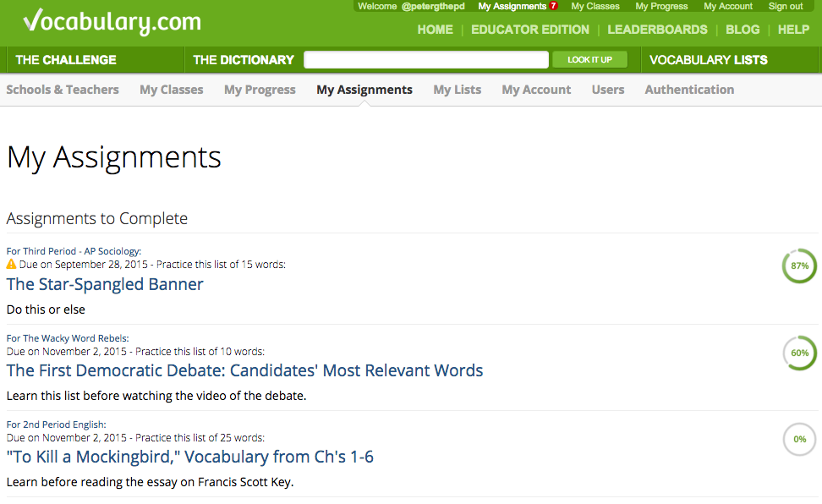Image resolution: width=822 pixels, height=504 pixels.
Task: Open the To Kill a Mockingbird list
Action: pyautogui.click(x=190, y=457)
